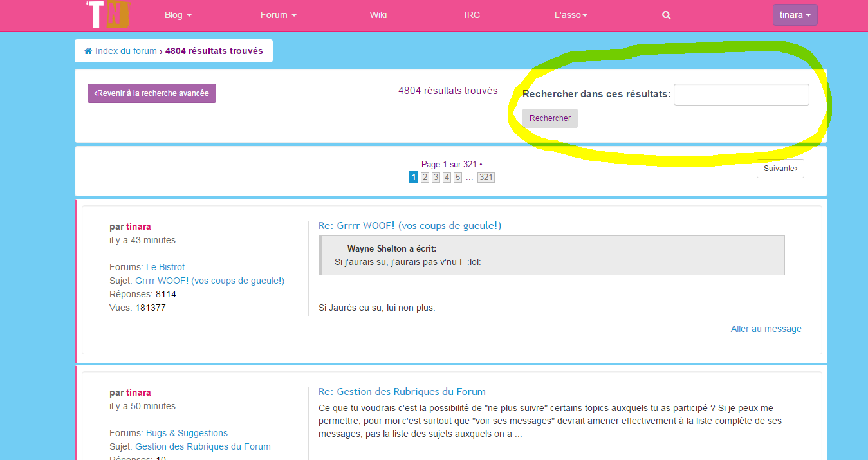The width and height of the screenshot is (868, 460).
Task: Click the home icon in breadcrumb
Action: tap(88, 51)
